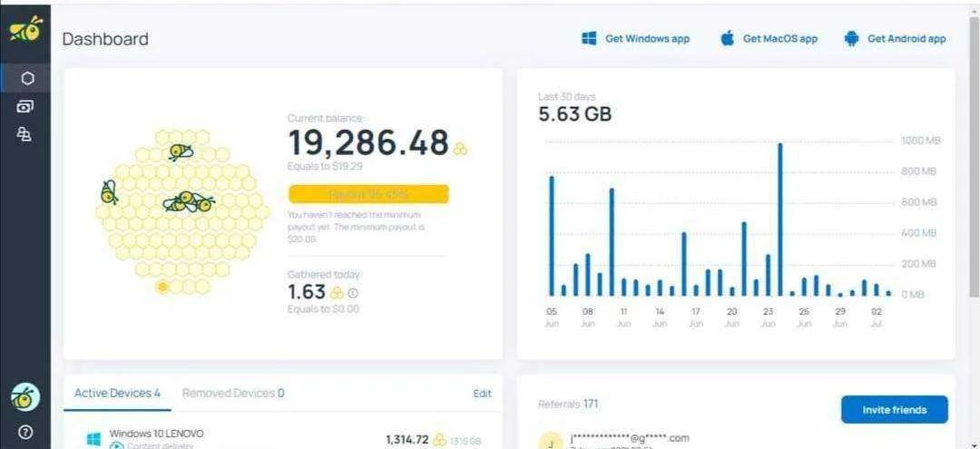Screen dimensions: 980x449
Task: Open the help question mark icon
Action: [25, 432]
